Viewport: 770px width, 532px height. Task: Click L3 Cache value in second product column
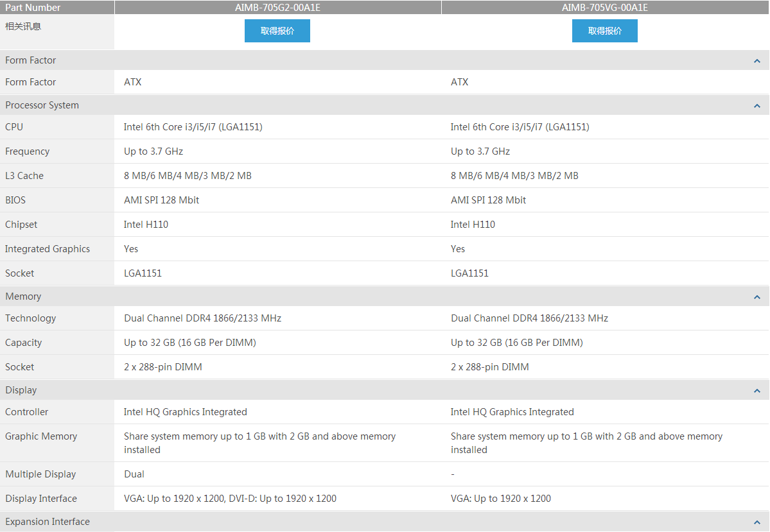pos(514,176)
